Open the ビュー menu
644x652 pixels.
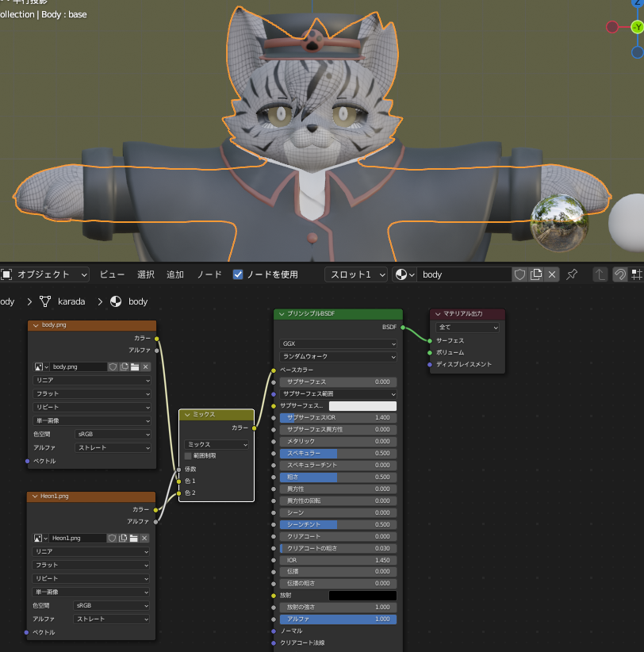(x=112, y=274)
